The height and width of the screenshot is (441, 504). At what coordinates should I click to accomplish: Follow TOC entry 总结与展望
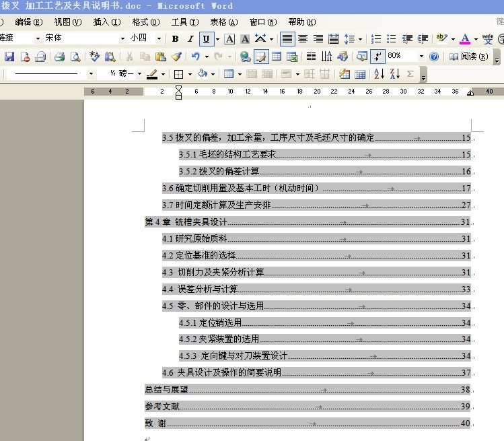tap(308, 390)
